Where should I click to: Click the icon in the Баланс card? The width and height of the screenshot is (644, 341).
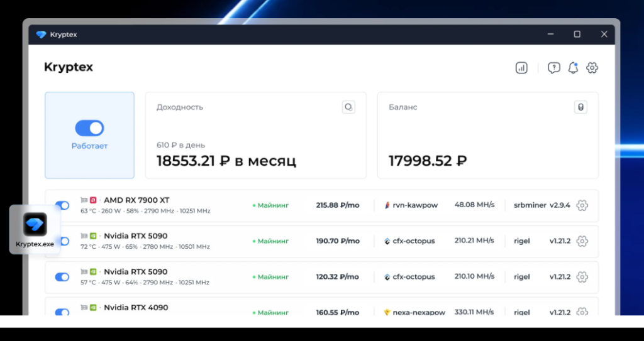click(x=580, y=107)
